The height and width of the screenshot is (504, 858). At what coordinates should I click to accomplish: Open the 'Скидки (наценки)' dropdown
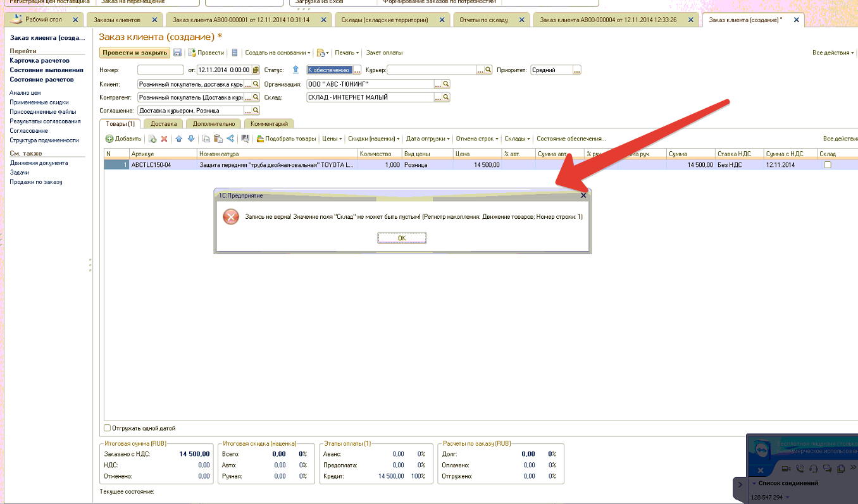click(373, 138)
